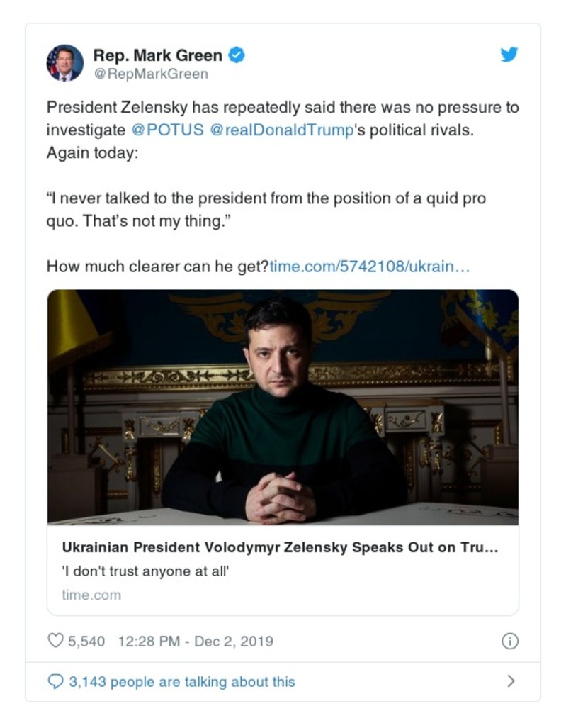This screenshot has height=728, width=566.
Task: Click the 'I don't trust anyone at all' subtitle
Action: point(145,571)
